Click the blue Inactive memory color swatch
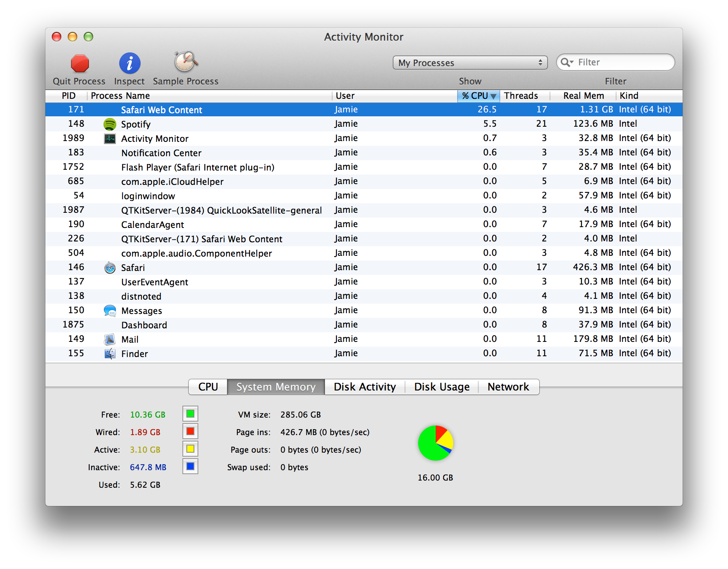 [190, 466]
